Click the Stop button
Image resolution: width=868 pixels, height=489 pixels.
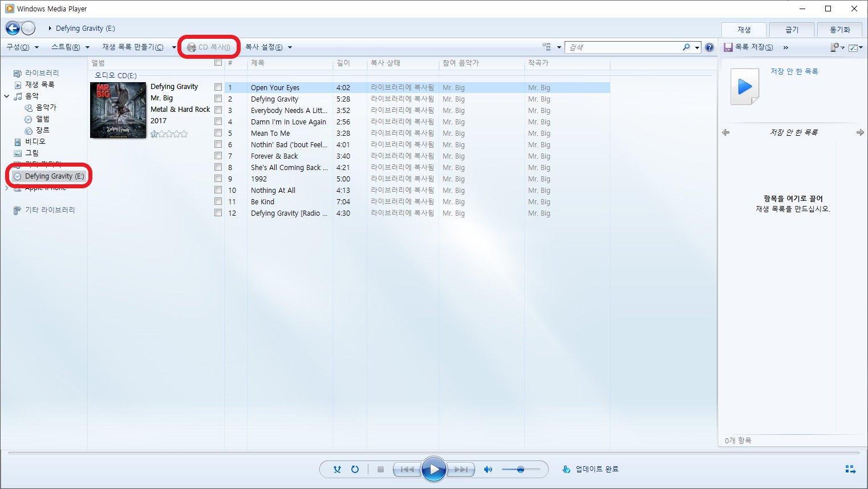tap(380, 469)
